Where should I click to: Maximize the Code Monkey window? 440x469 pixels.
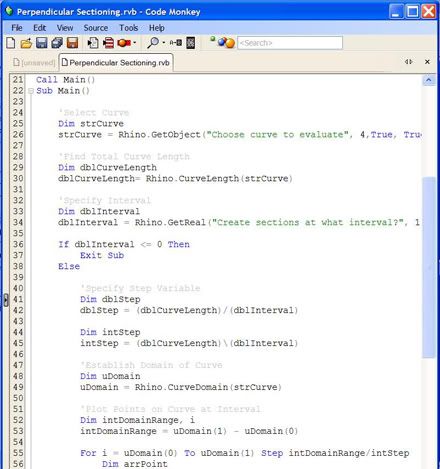click(412, 12)
